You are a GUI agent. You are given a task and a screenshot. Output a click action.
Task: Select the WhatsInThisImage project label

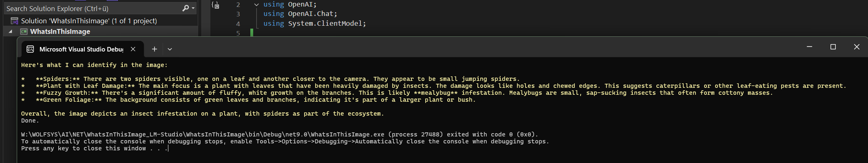pos(60,31)
